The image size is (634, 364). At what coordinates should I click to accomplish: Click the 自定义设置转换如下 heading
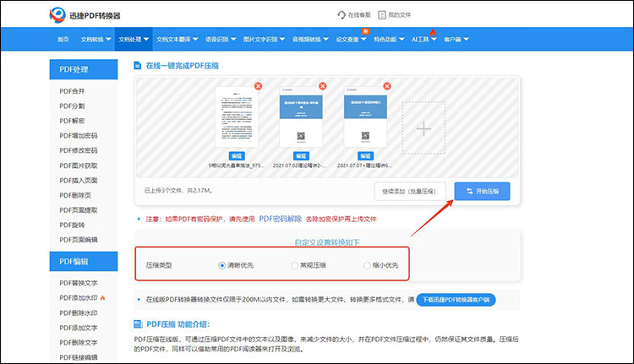[326, 242]
